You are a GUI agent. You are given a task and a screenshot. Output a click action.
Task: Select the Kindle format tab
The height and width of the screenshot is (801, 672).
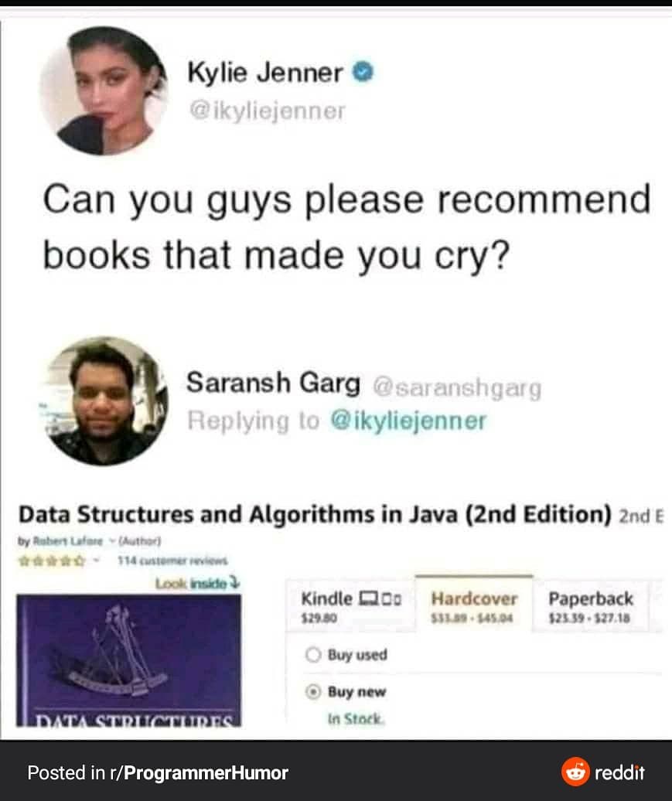(x=350, y=606)
